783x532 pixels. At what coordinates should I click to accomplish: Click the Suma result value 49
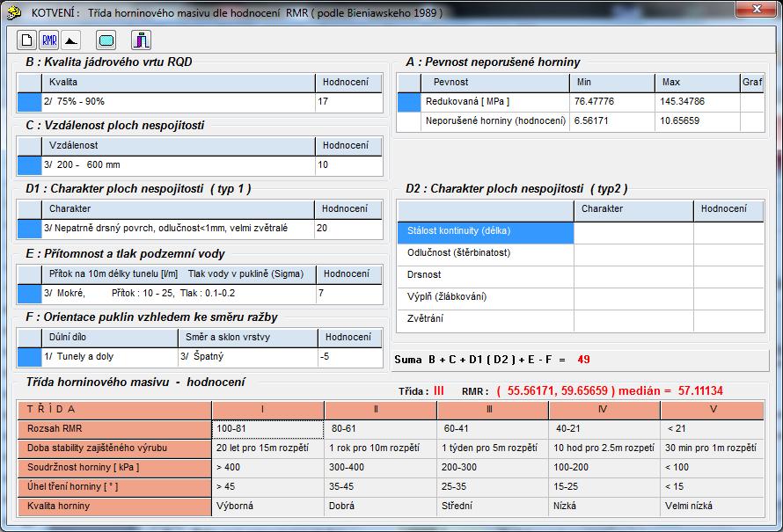(583, 360)
